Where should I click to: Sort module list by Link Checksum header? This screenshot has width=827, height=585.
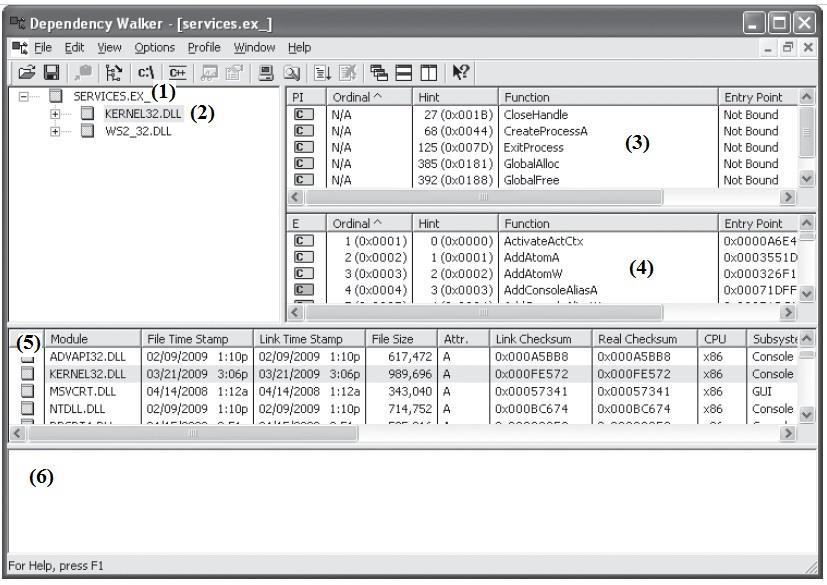[x=541, y=339]
